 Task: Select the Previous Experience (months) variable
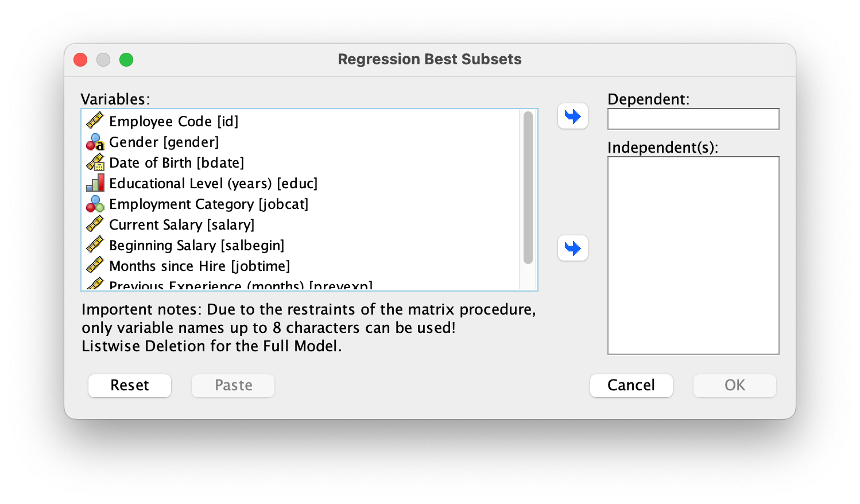(x=241, y=284)
